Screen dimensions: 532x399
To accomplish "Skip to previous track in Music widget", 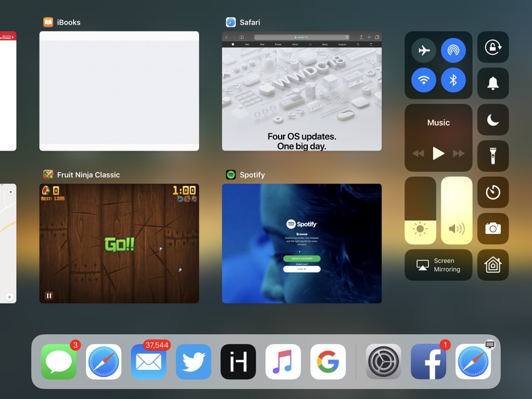I will click(418, 154).
